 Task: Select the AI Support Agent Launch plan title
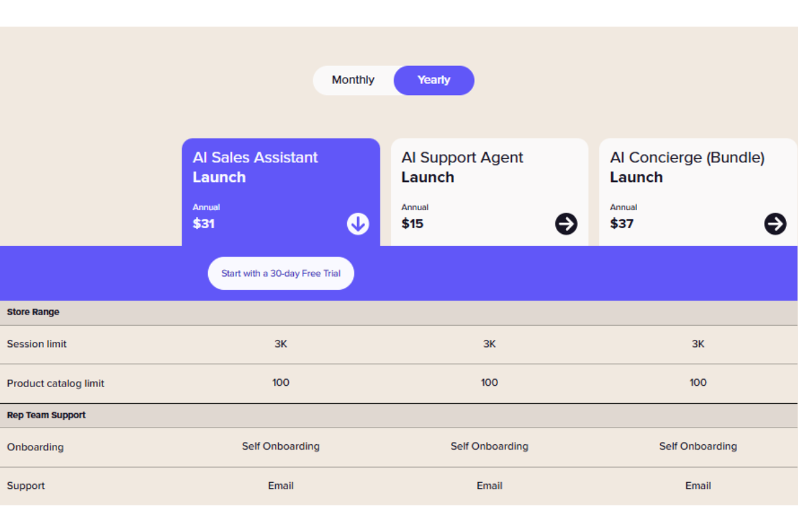click(462, 168)
